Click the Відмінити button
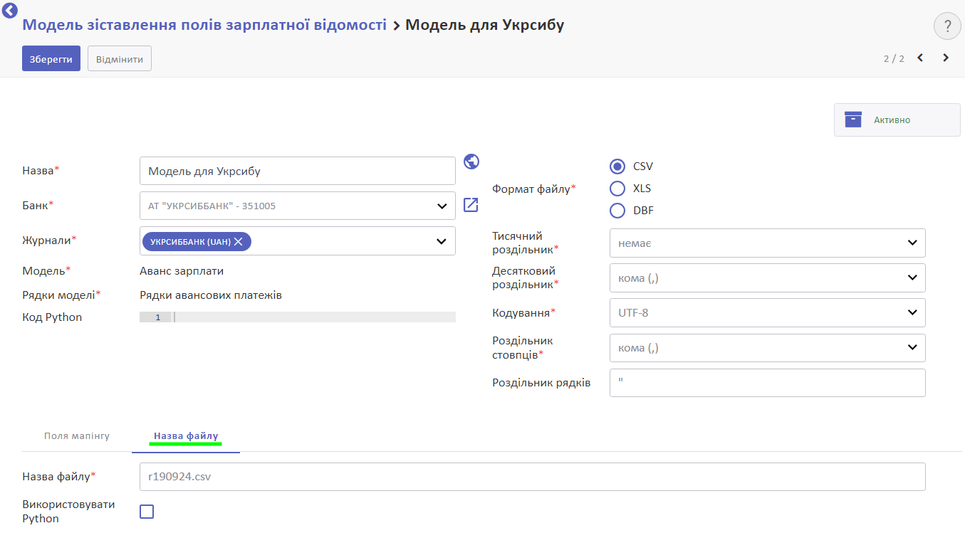Image resolution: width=965 pixels, height=560 pixels. pyautogui.click(x=120, y=59)
